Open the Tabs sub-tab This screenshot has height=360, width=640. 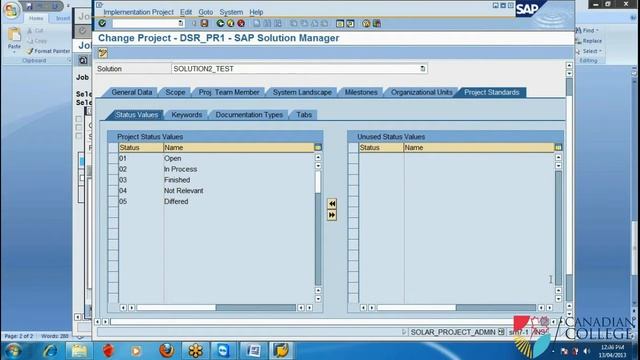pyautogui.click(x=304, y=115)
